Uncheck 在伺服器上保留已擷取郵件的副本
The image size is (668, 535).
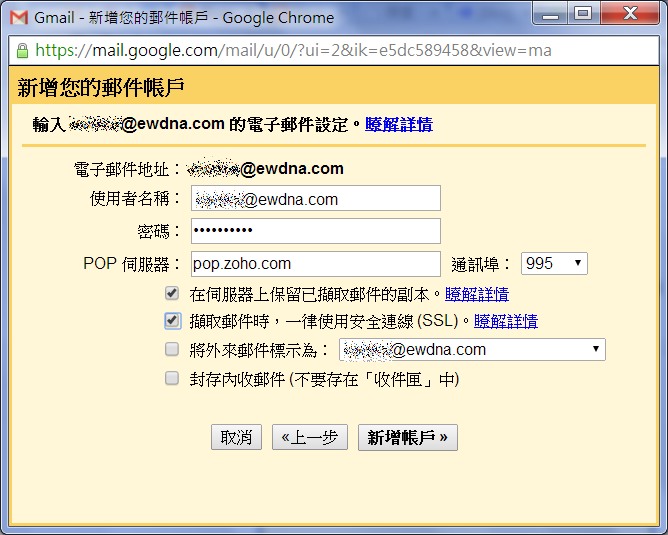coord(172,293)
